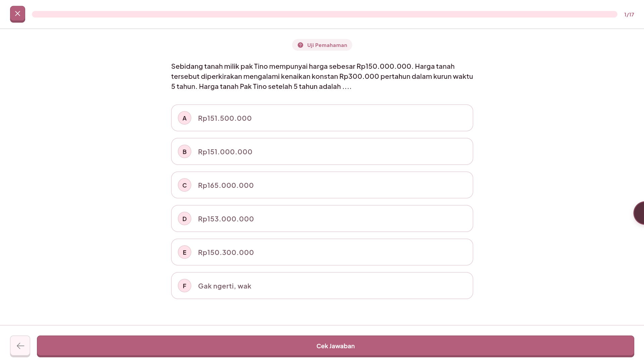
Task: Click the letter F circle icon
Action: point(184,286)
